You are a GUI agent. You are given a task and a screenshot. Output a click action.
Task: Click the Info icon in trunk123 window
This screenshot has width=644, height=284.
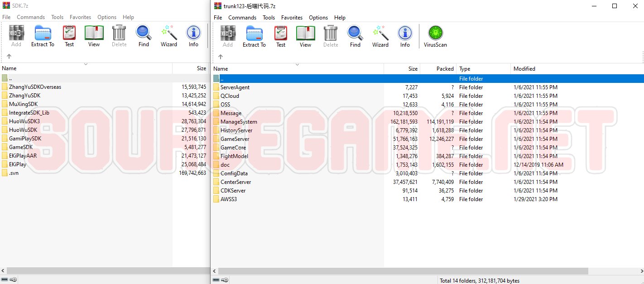click(x=405, y=36)
